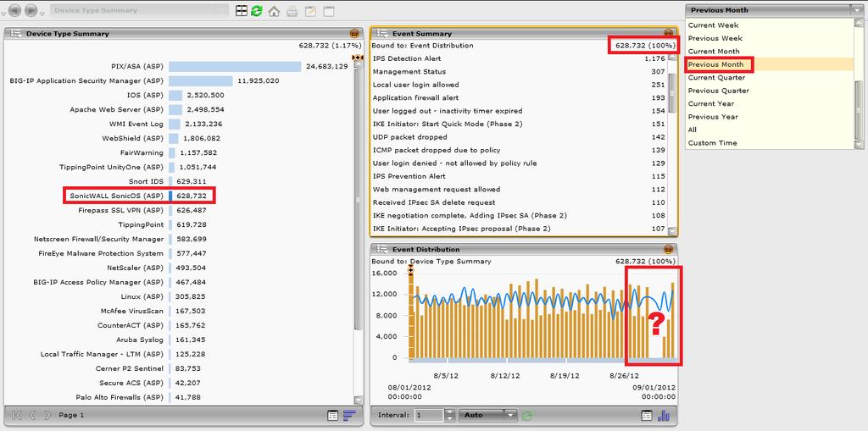Screen dimensions: 868x431
Task: Refresh the view with green arrows icon
Action: click(256, 10)
